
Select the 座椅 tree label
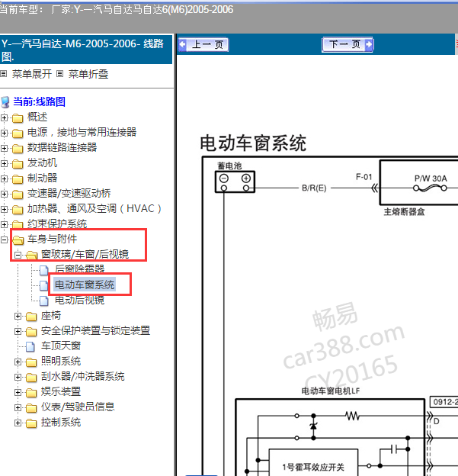coord(51,315)
